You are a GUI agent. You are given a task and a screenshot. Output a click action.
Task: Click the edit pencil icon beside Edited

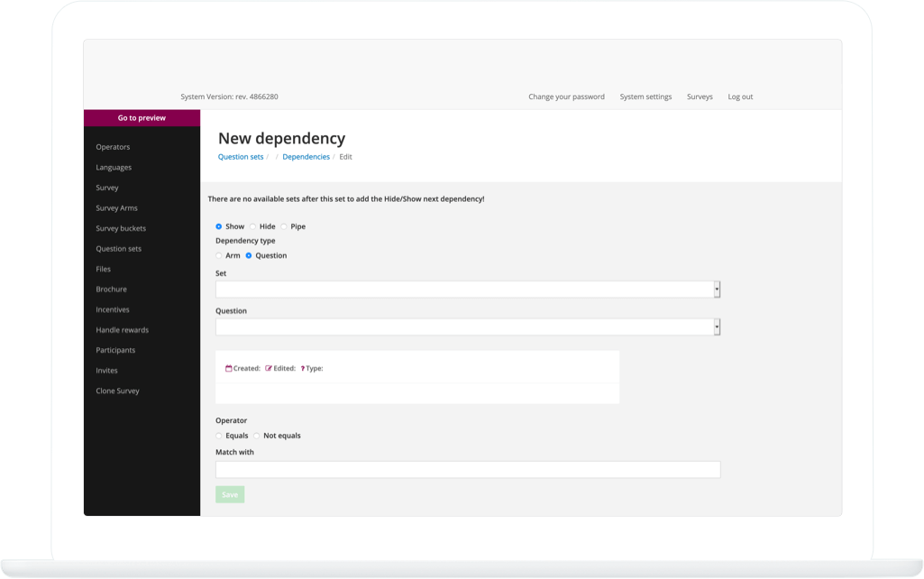[269, 369]
